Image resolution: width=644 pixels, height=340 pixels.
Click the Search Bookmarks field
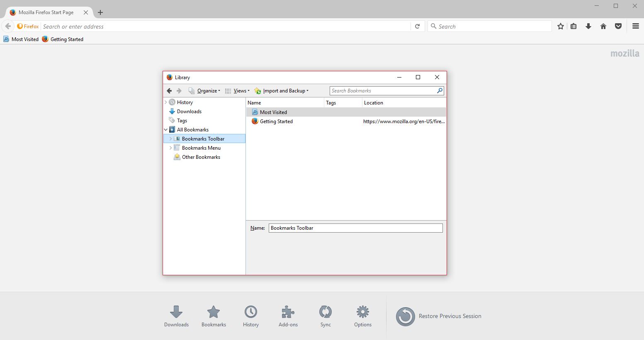pos(383,91)
